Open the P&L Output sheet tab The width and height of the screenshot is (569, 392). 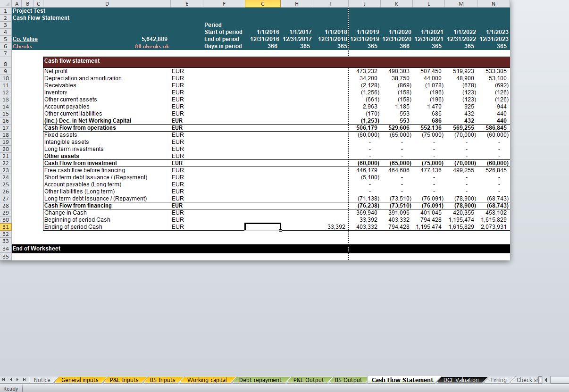tap(309, 380)
